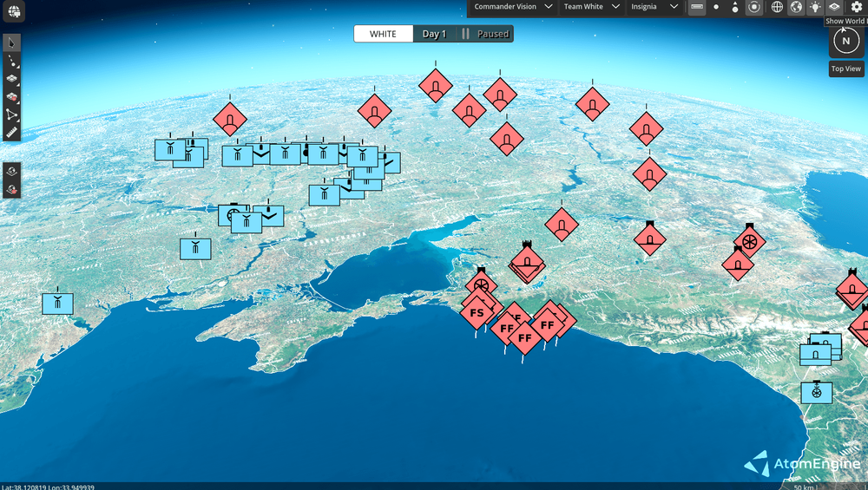Select the red FS naval unit marker
The width and height of the screenshot is (868, 490).
pos(477,312)
